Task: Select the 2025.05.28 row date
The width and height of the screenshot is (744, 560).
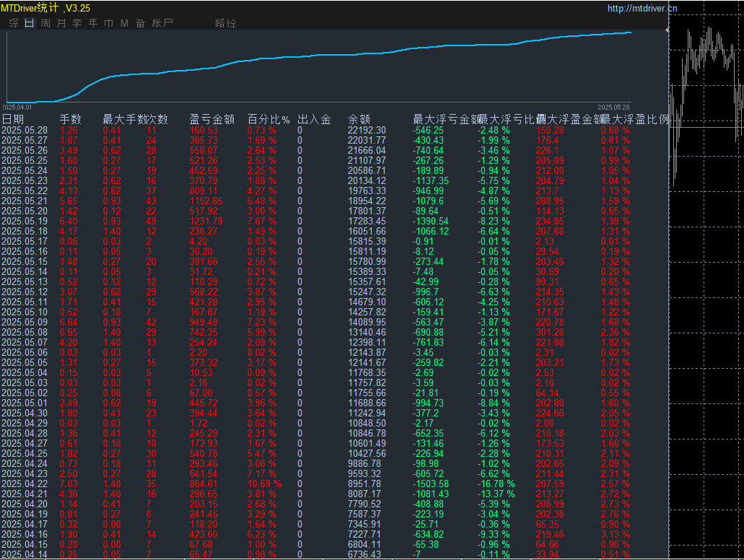Action: [25, 131]
